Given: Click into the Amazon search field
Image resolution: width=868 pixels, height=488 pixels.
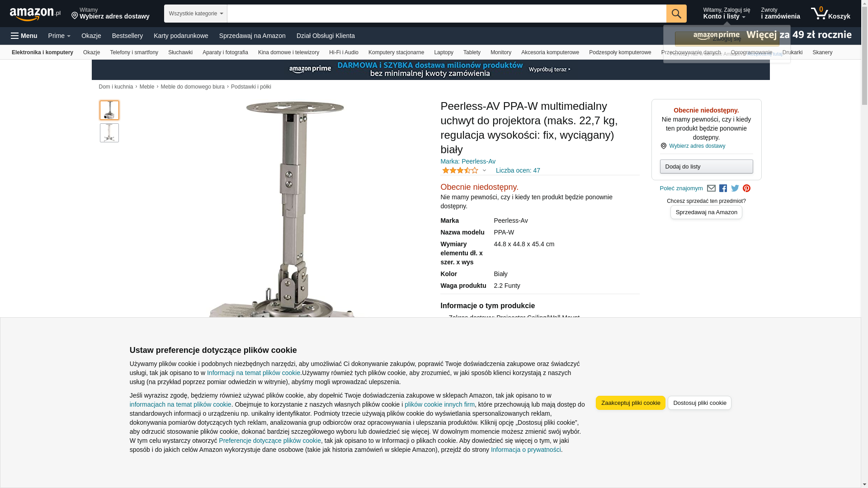Looking at the screenshot, I should tap(447, 14).
